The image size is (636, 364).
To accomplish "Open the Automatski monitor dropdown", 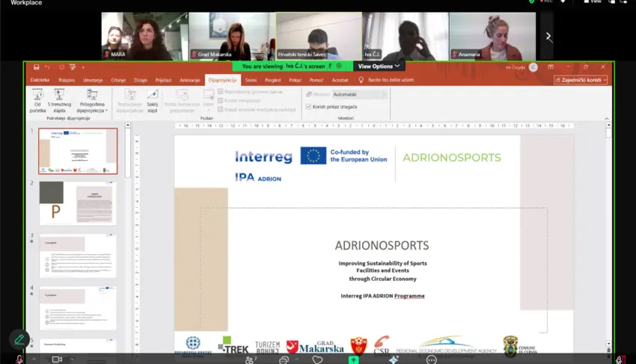I will point(359,94).
